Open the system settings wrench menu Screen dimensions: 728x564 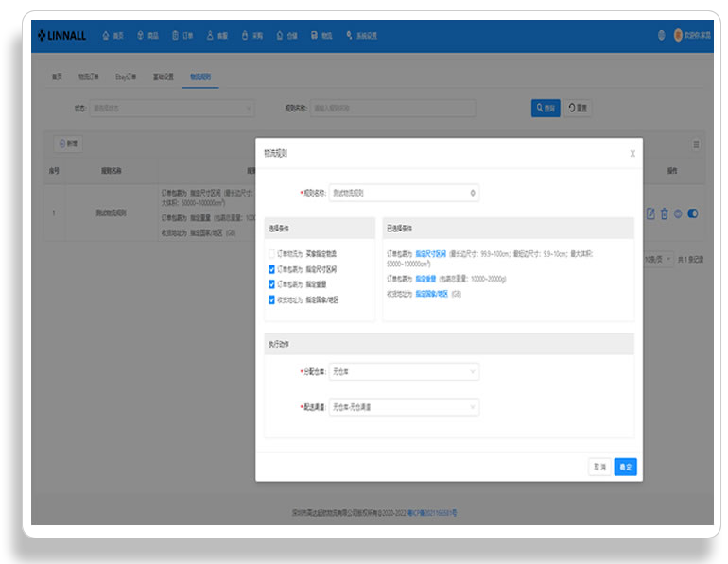[x=361, y=36]
